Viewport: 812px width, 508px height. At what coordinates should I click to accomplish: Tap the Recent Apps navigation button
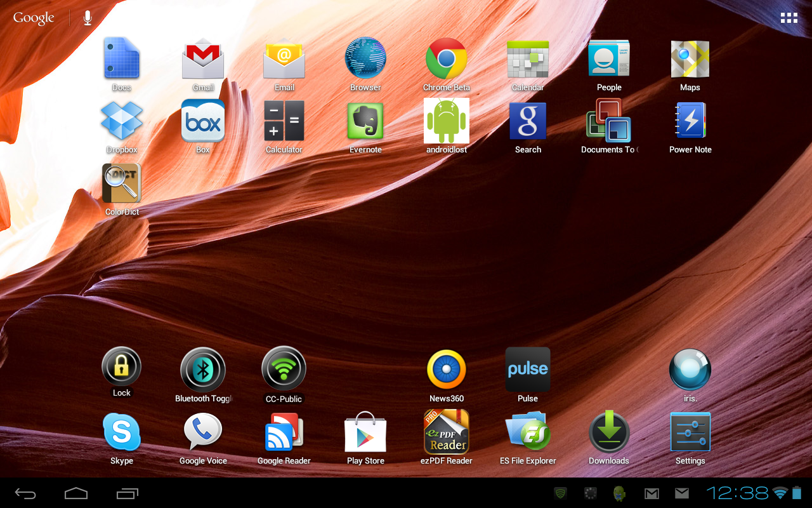click(127, 493)
